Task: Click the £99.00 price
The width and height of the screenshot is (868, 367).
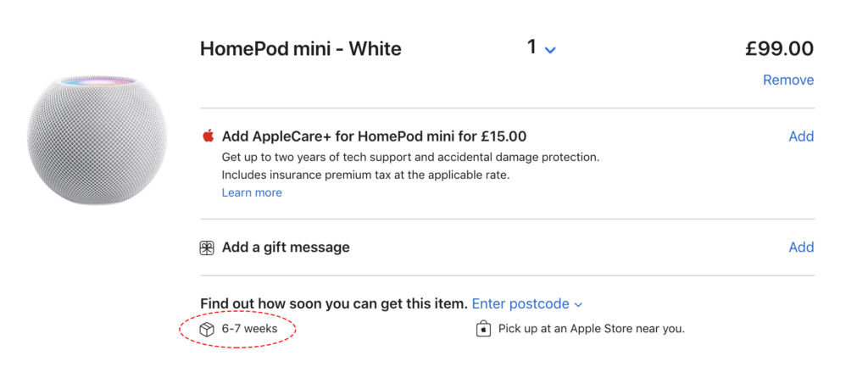Action: pos(779,49)
